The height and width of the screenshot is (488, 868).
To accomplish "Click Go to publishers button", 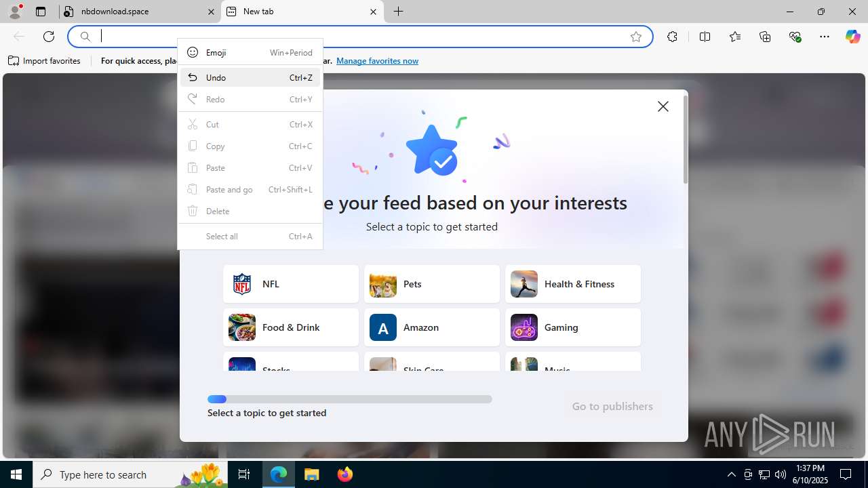I will 612,406.
